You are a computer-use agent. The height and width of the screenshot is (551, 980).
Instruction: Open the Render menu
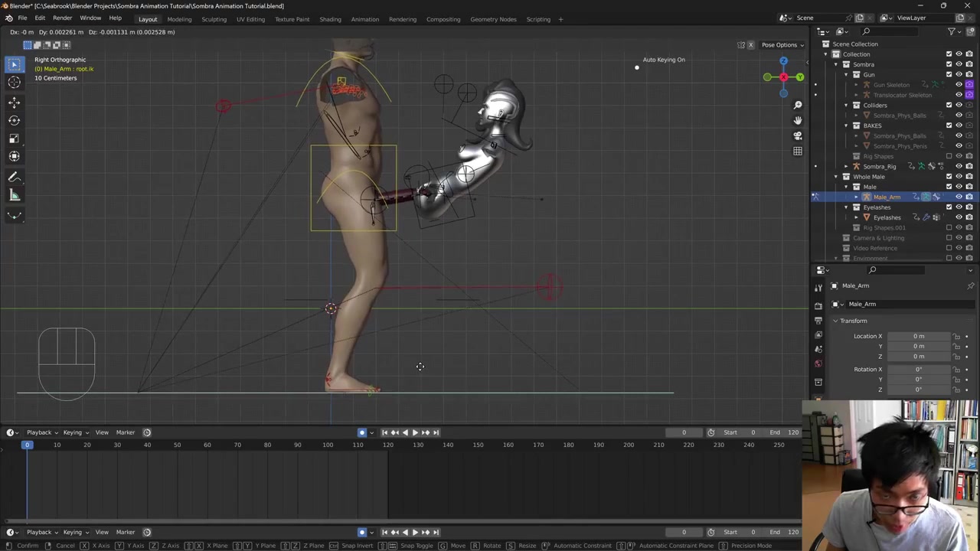(62, 18)
